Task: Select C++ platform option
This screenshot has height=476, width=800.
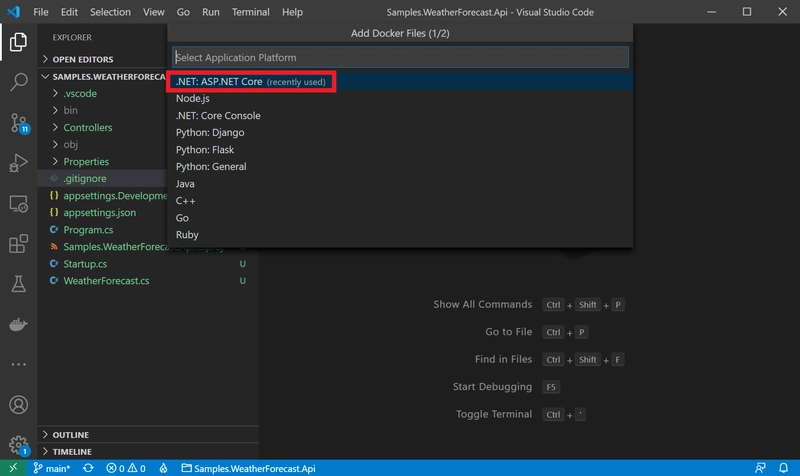Action: [x=400, y=201]
